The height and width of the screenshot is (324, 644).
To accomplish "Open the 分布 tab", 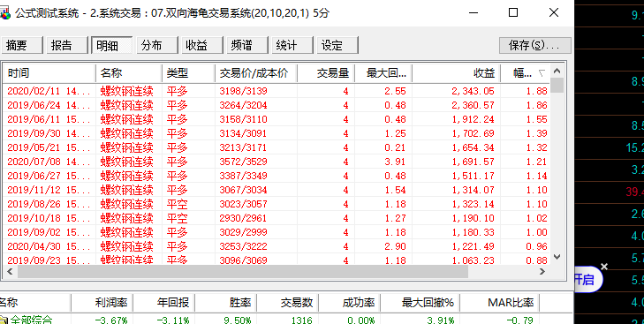I will pos(157,45).
